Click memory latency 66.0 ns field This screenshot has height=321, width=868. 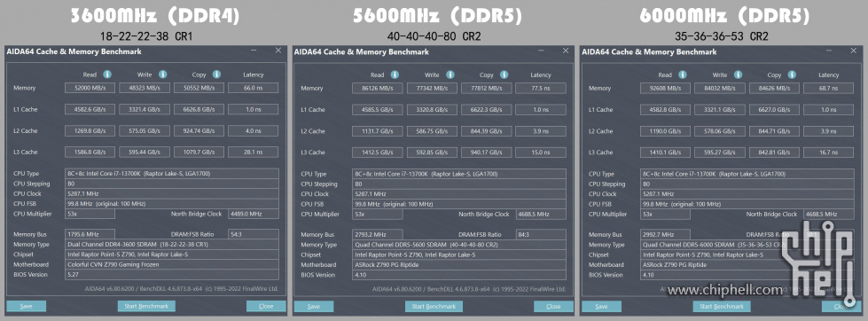pos(253,88)
